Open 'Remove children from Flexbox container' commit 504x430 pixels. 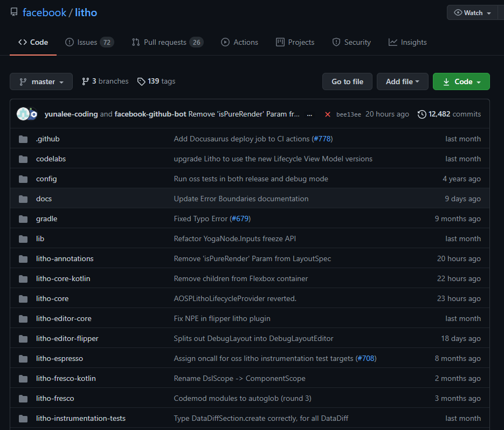[241, 278]
